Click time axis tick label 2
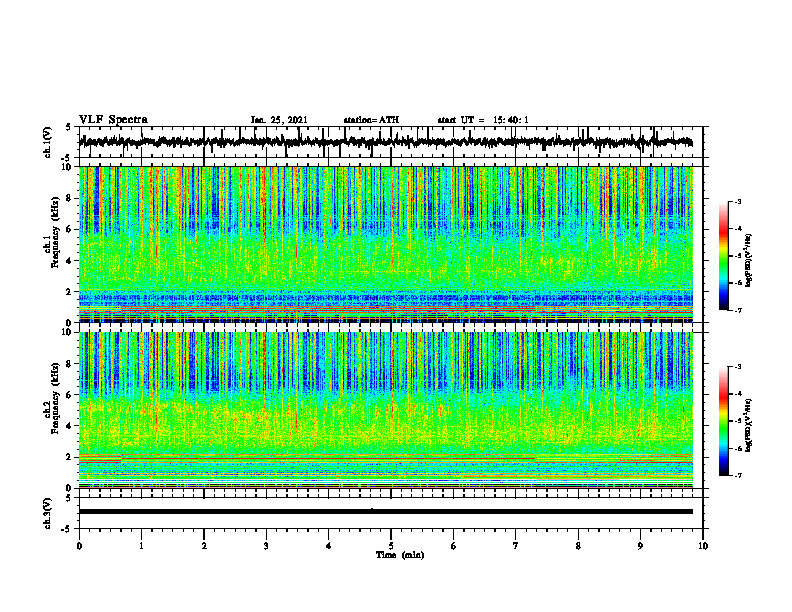The height and width of the screenshot is (612, 792). click(x=204, y=546)
